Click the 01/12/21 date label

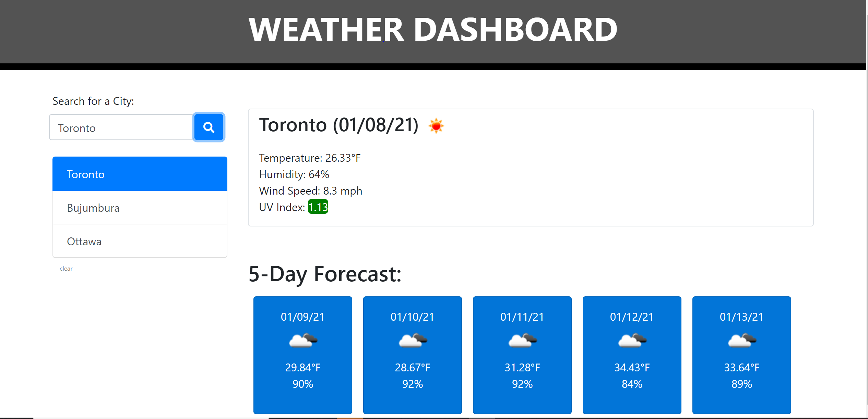(x=632, y=317)
